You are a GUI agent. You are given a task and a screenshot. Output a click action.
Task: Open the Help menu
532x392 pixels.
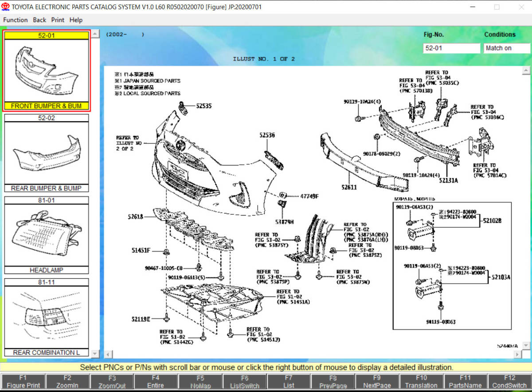click(76, 20)
